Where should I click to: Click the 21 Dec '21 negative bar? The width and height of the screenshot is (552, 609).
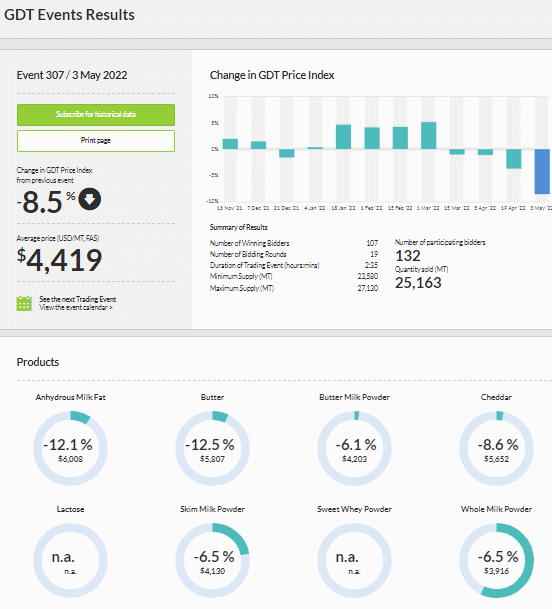pos(287,153)
